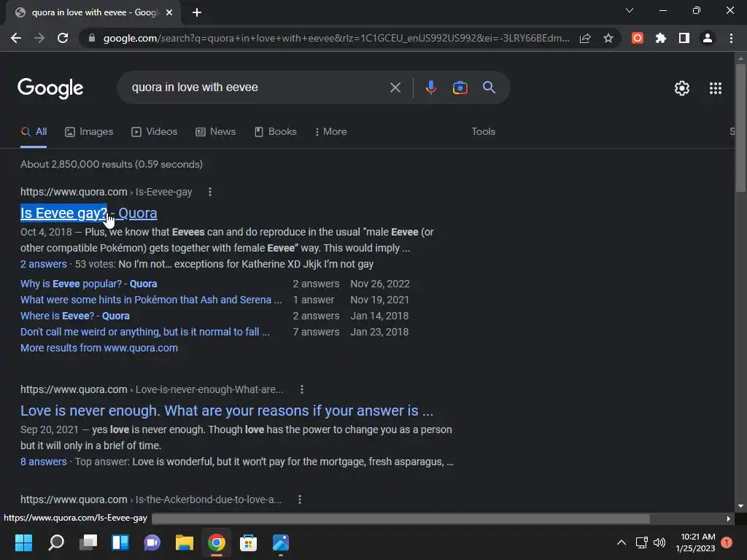This screenshot has width=747, height=560.
Task: Search by image with the camera icon
Action: pos(460,87)
